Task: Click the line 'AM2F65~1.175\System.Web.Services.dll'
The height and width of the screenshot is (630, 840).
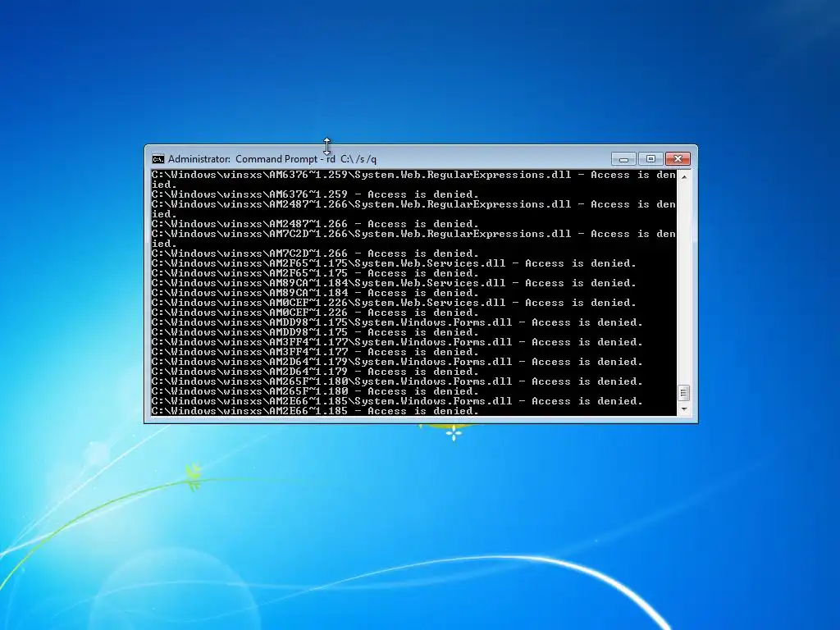Action: [x=394, y=263]
